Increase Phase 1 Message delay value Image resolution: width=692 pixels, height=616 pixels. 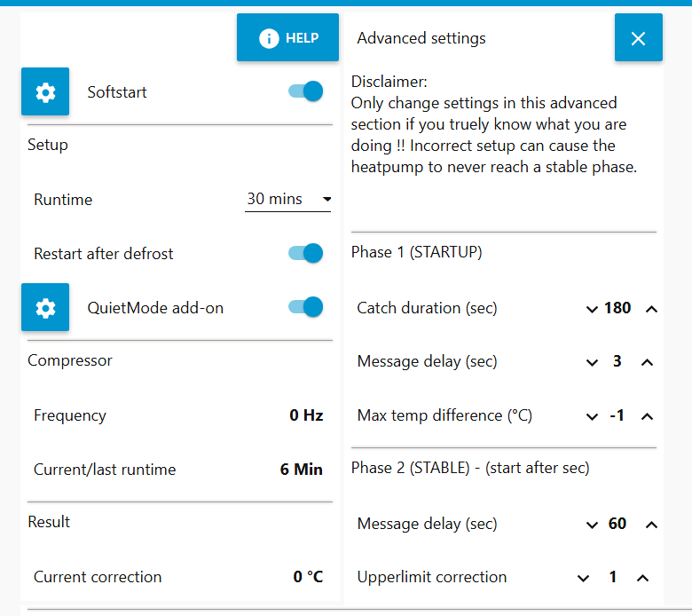647,362
